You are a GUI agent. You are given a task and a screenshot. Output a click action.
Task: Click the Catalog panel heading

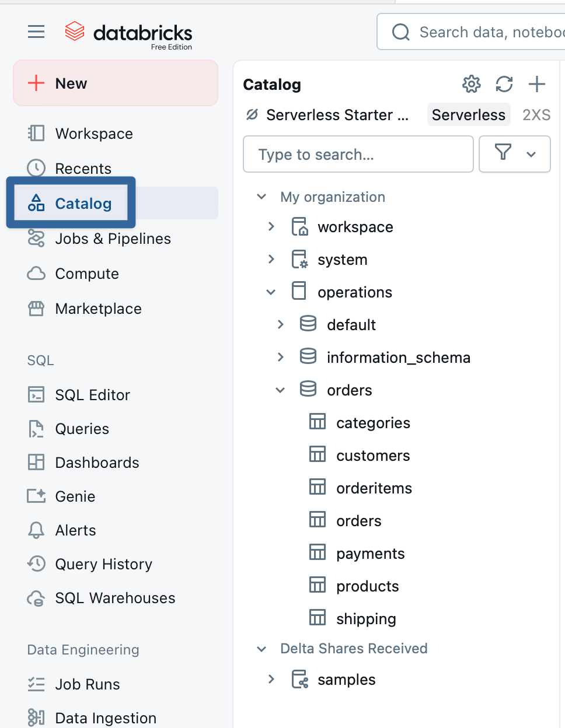[x=272, y=85]
